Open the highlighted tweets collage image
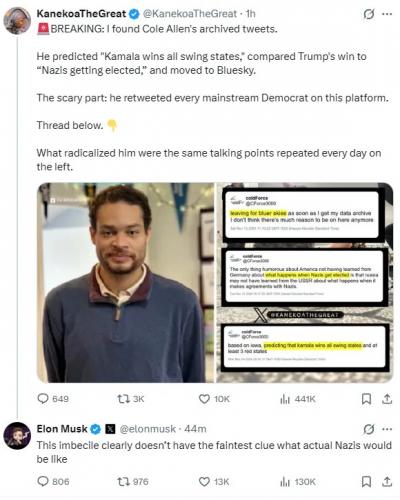The image size is (400, 500). (305, 282)
